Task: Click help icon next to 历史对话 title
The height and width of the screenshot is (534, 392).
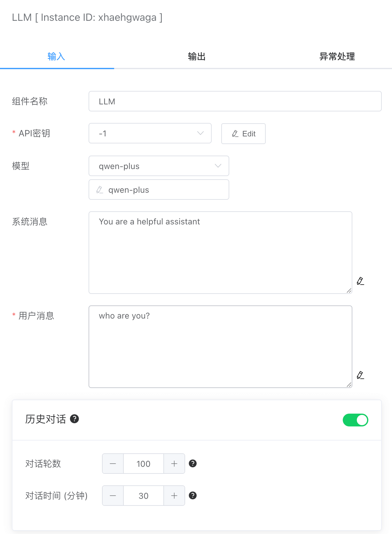Action: click(x=74, y=419)
